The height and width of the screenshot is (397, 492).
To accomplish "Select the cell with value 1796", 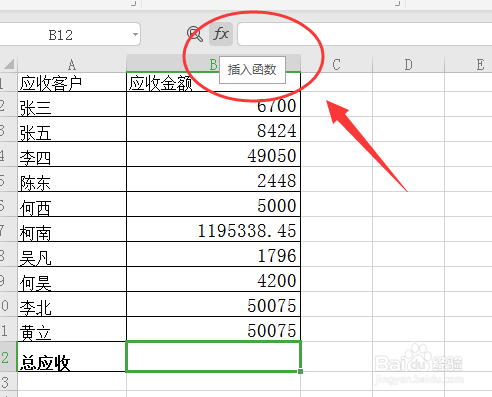I will click(x=213, y=254).
